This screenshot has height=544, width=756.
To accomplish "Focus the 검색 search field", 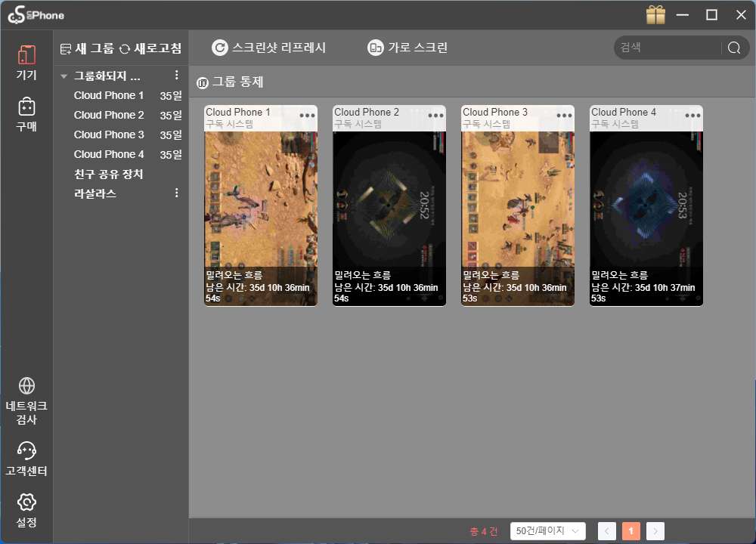I will 669,48.
